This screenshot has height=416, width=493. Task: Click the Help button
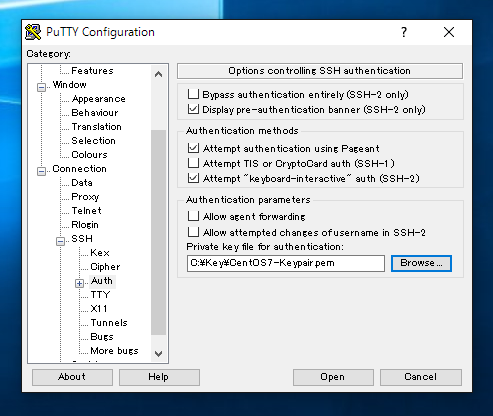(159, 377)
